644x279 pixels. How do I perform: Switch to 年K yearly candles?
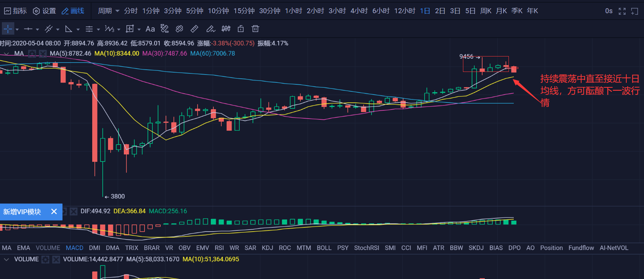point(532,11)
